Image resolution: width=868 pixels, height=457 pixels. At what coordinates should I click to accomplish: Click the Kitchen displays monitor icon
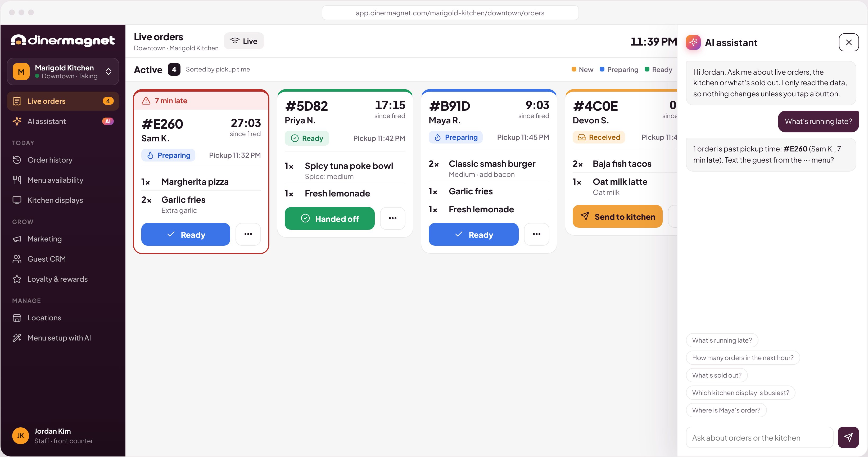pyautogui.click(x=17, y=200)
